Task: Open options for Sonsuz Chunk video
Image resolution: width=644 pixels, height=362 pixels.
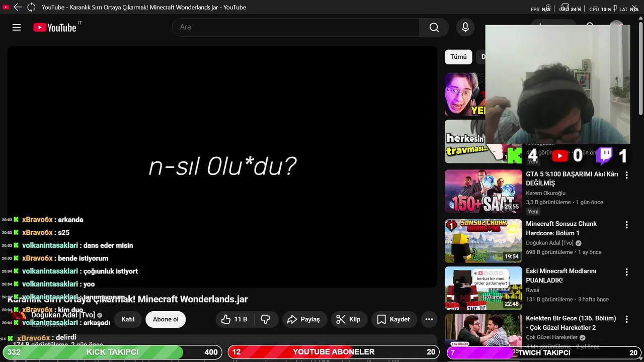Action: (x=626, y=225)
